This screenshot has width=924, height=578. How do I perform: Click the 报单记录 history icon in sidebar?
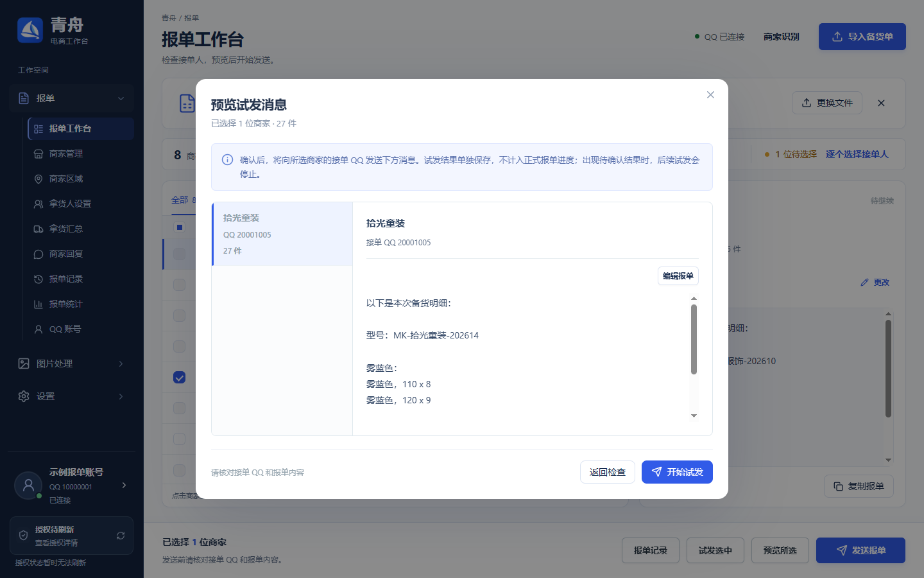(x=38, y=279)
